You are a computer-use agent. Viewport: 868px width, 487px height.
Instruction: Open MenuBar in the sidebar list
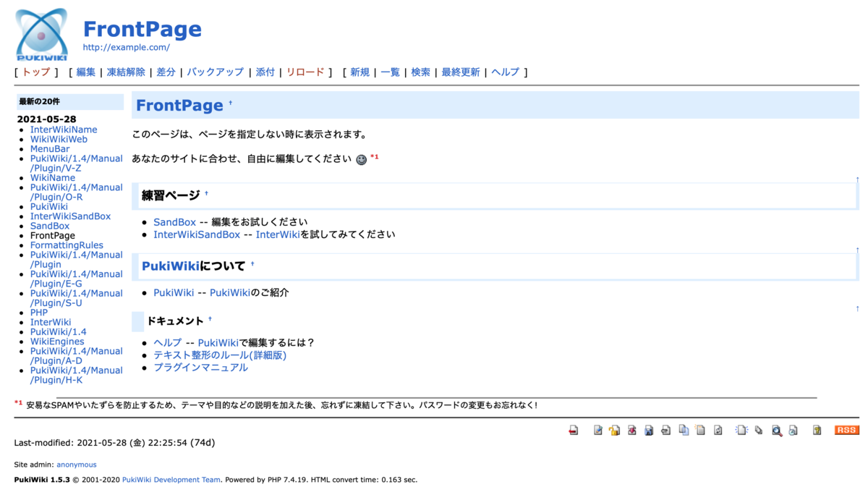click(50, 149)
